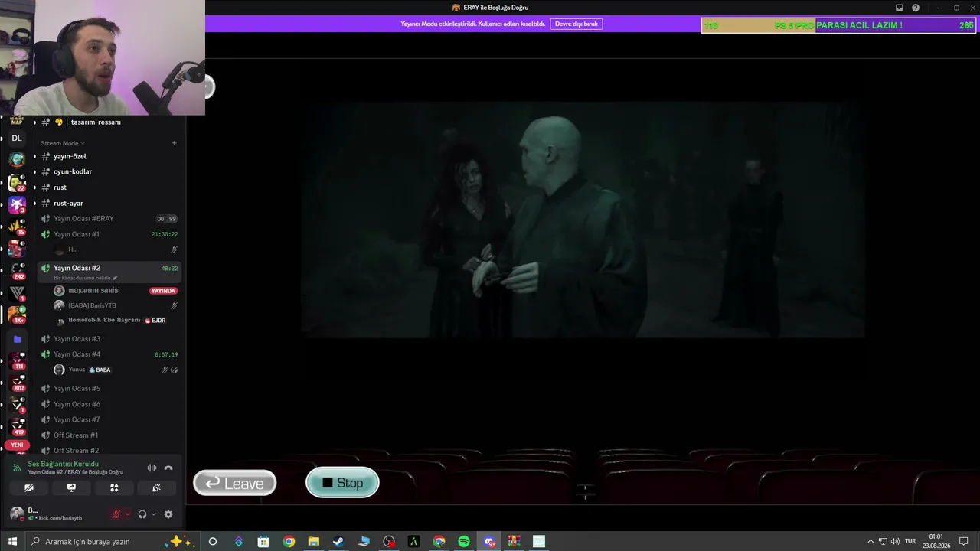Join voice channel Yayın Odası #6

click(109, 404)
